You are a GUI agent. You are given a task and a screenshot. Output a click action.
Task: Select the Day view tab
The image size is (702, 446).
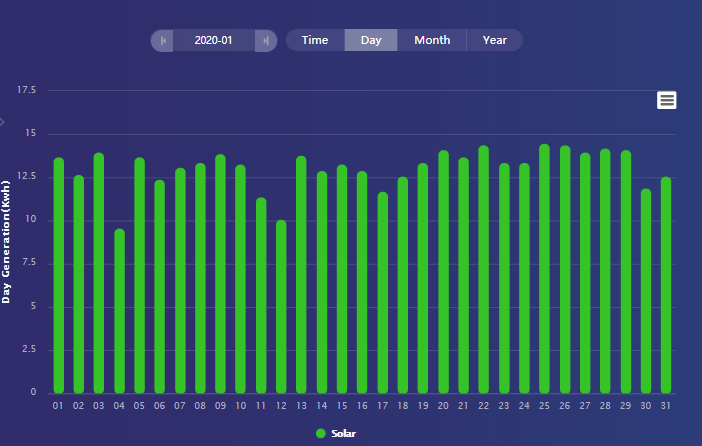[x=371, y=40]
